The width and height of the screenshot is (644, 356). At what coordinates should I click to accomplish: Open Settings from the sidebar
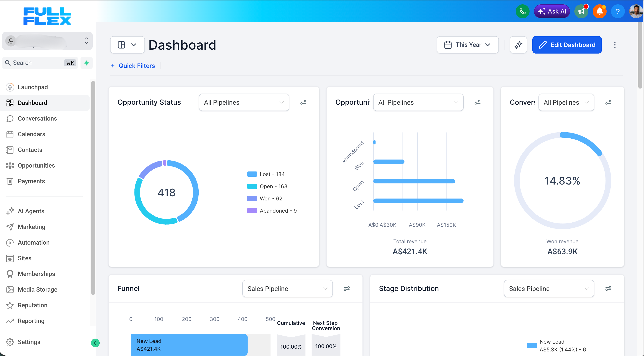pos(29,342)
